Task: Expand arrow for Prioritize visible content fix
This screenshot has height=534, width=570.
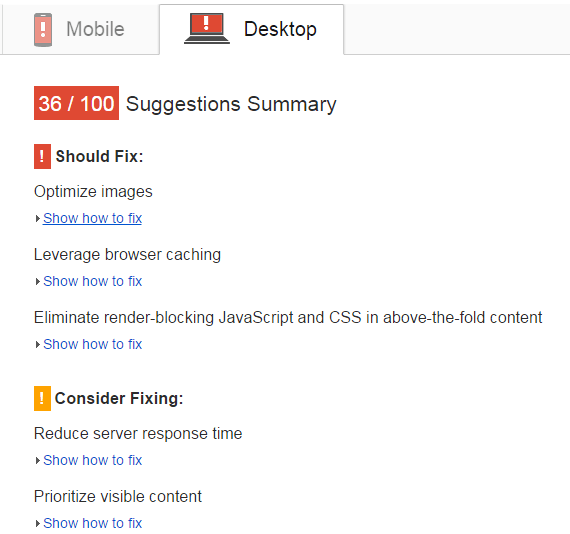Action: point(37,523)
